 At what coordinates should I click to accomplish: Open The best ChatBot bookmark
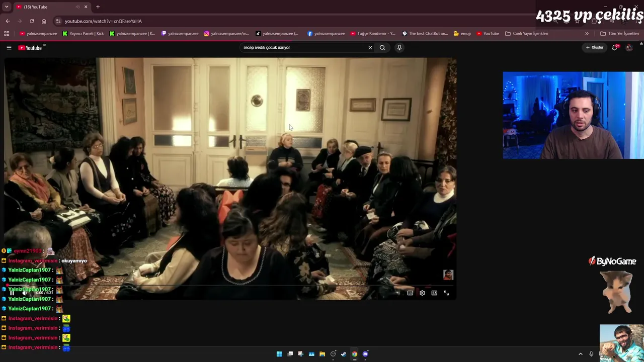click(x=425, y=34)
